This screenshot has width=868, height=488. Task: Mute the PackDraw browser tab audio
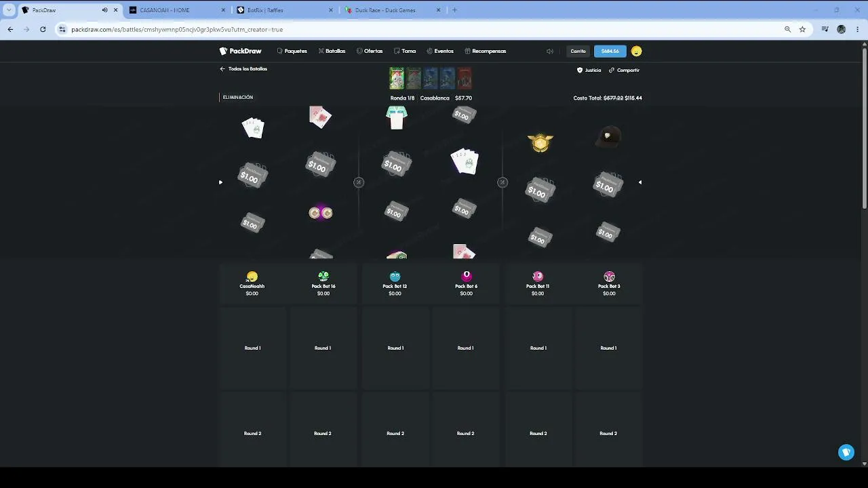point(104,10)
